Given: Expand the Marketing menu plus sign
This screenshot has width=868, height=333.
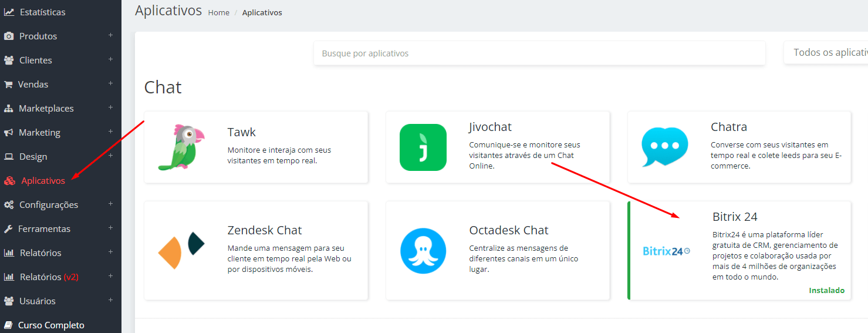Looking at the screenshot, I should (x=110, y=132).
